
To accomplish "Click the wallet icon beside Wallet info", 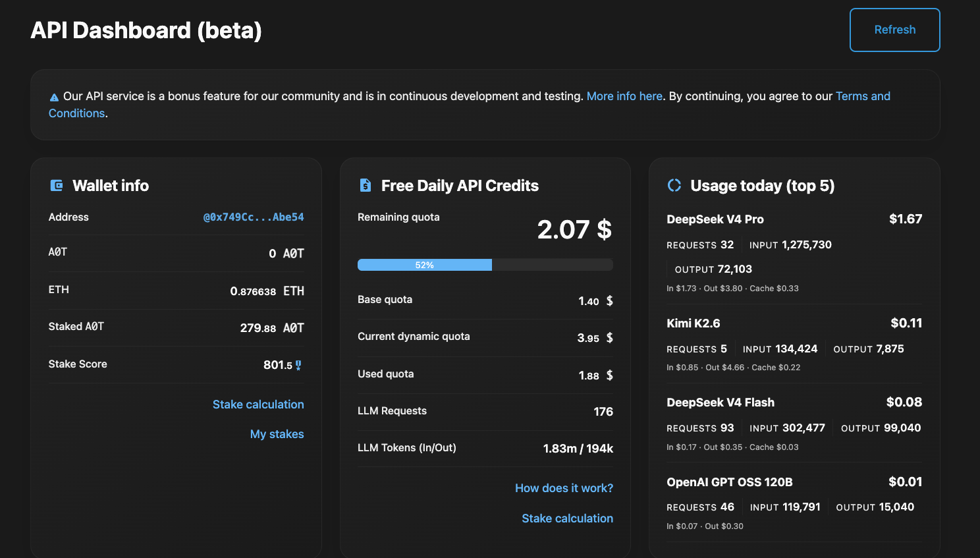I will tap(57, 186).
